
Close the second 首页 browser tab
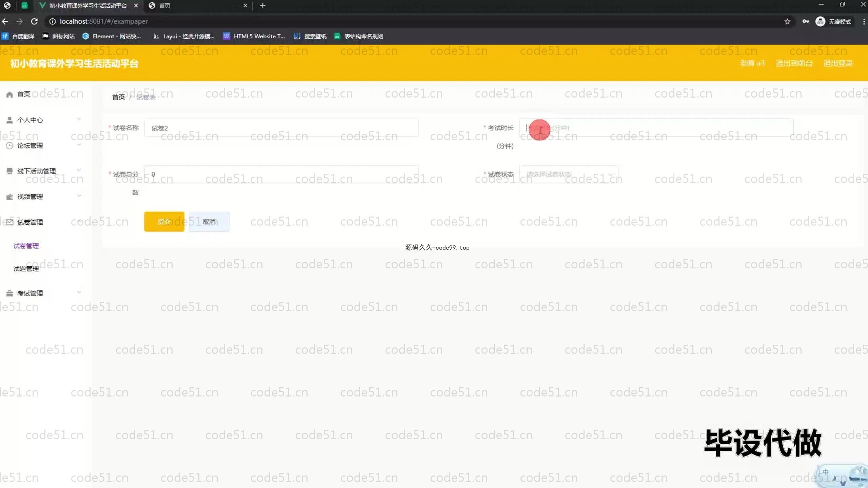[245, 5]
